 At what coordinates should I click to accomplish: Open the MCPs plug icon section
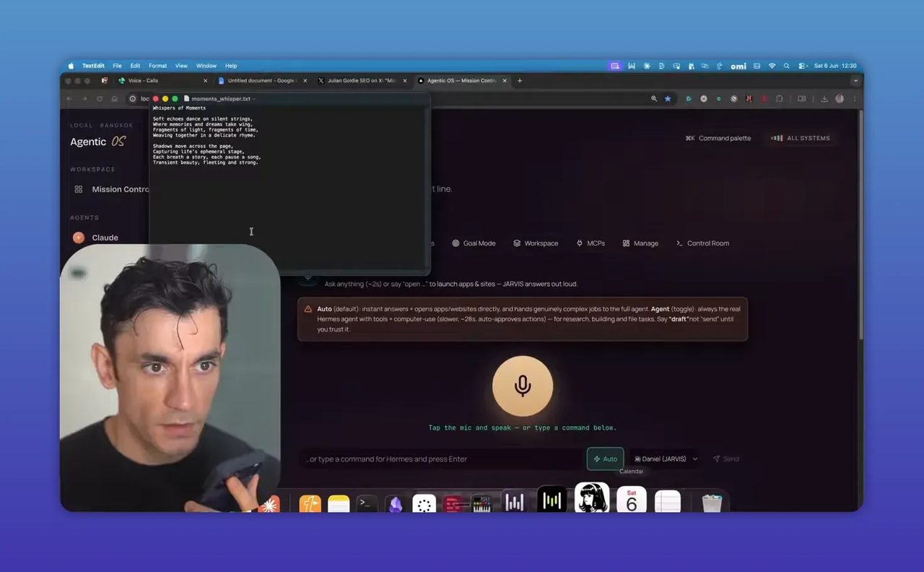pyautogui.click(x=590, y=243)
